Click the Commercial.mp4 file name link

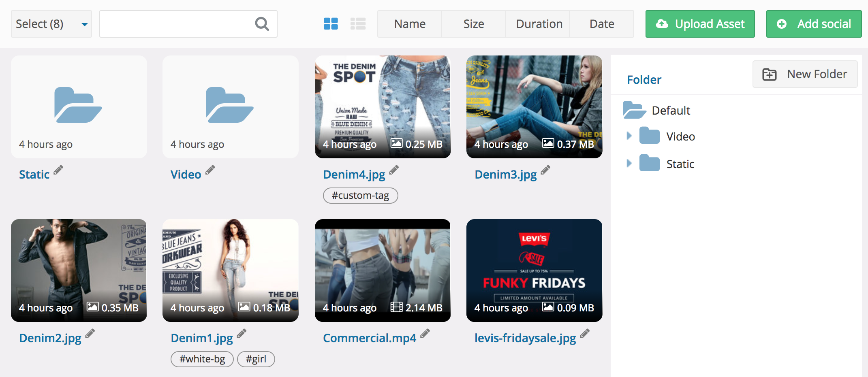pyautogui.click(x=370, y=338)
